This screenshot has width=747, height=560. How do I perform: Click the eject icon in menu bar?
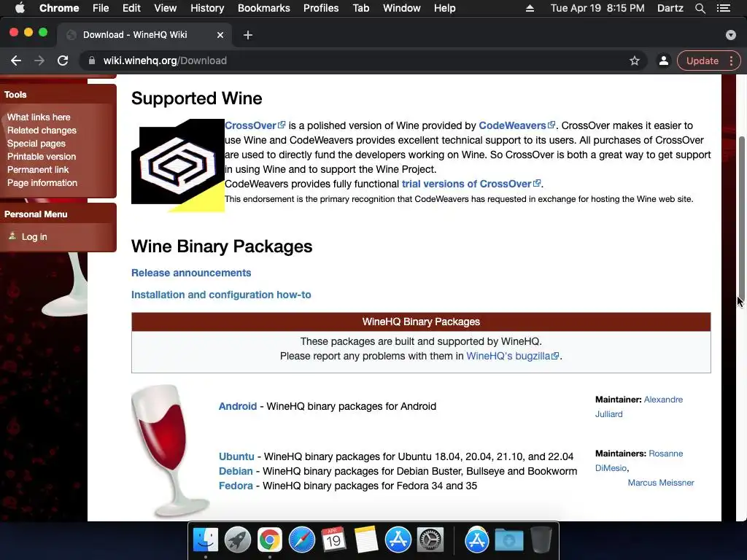[x=530, y=8]
